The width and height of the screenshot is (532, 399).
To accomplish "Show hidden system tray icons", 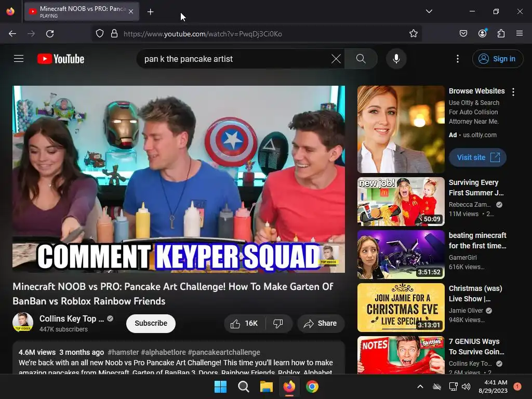I will pos(420,387).
